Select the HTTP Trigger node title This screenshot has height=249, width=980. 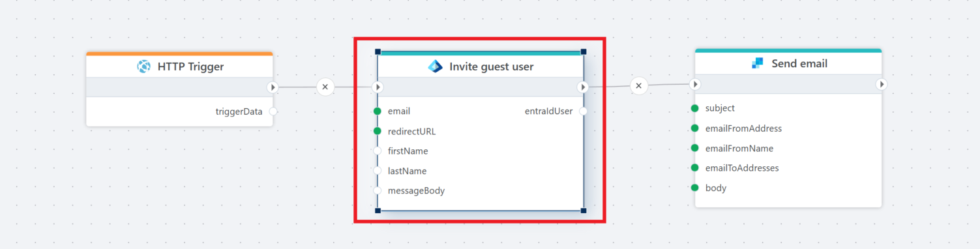coord(190,66)
